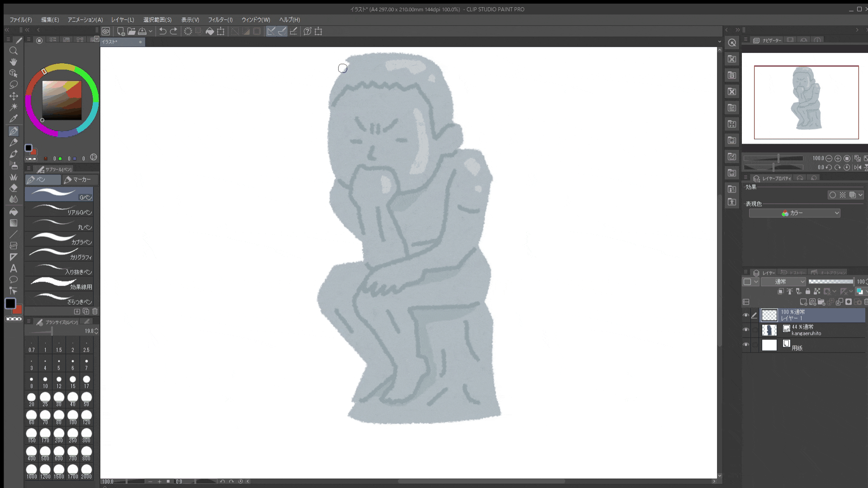Open a file using folder icon

click(x=131, y=31)
